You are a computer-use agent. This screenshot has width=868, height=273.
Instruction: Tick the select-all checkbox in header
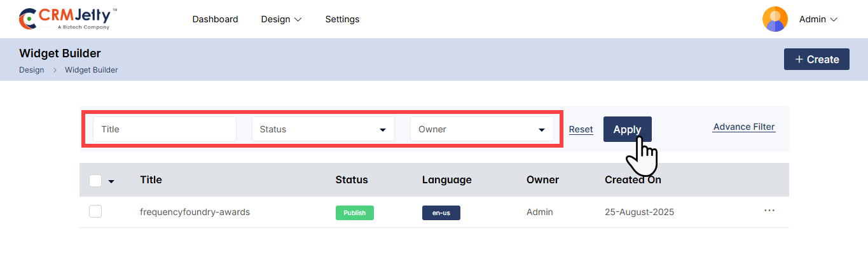(x=95, y=181)
